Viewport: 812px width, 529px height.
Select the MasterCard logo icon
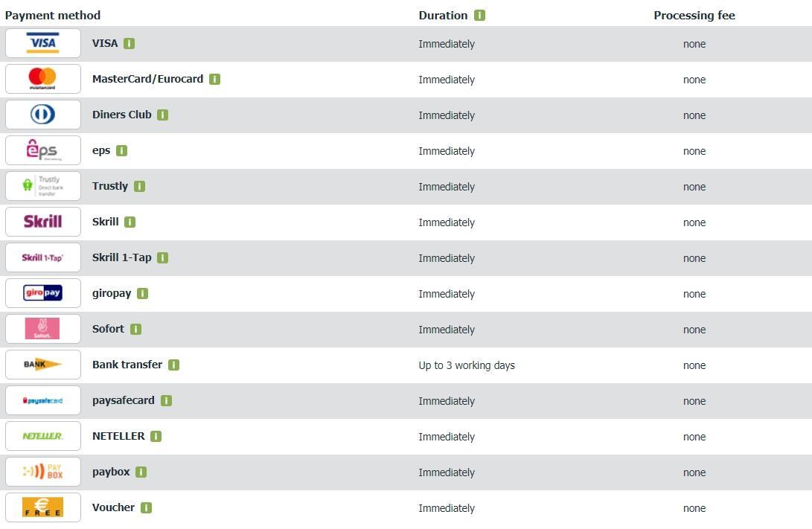pos(42,79)
